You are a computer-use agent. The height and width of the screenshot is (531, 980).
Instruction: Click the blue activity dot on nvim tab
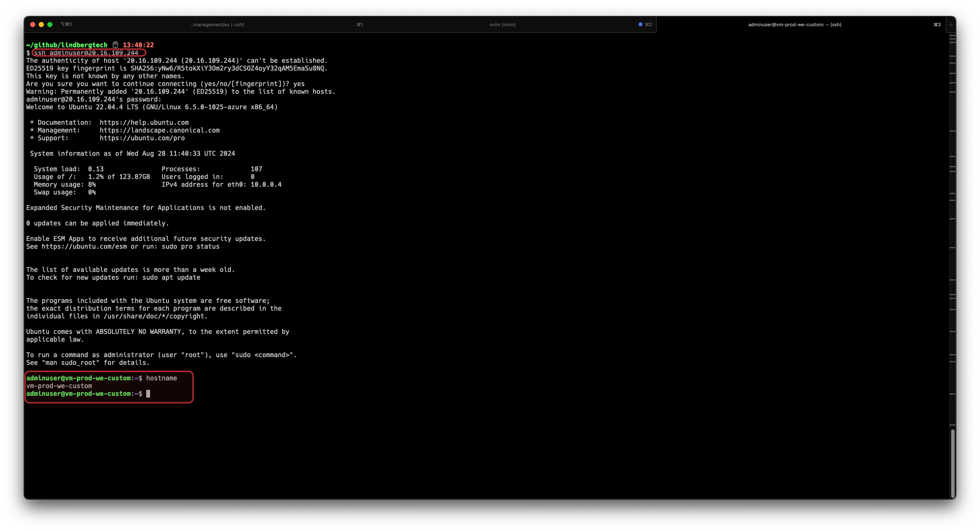640,25
